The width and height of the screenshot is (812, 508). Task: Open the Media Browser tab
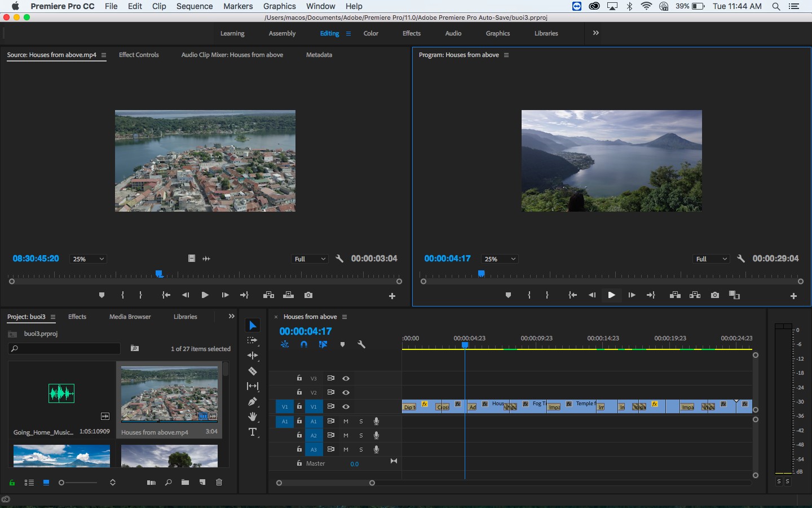[130, 317]
